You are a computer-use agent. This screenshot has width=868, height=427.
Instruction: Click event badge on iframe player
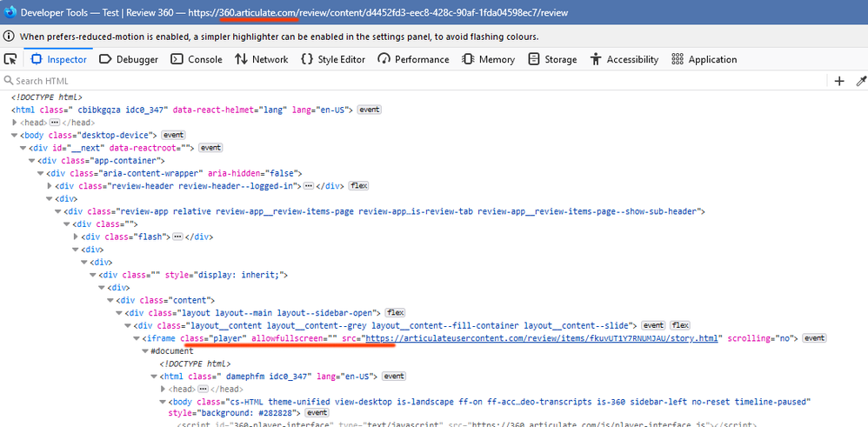(x=814, y=338)
